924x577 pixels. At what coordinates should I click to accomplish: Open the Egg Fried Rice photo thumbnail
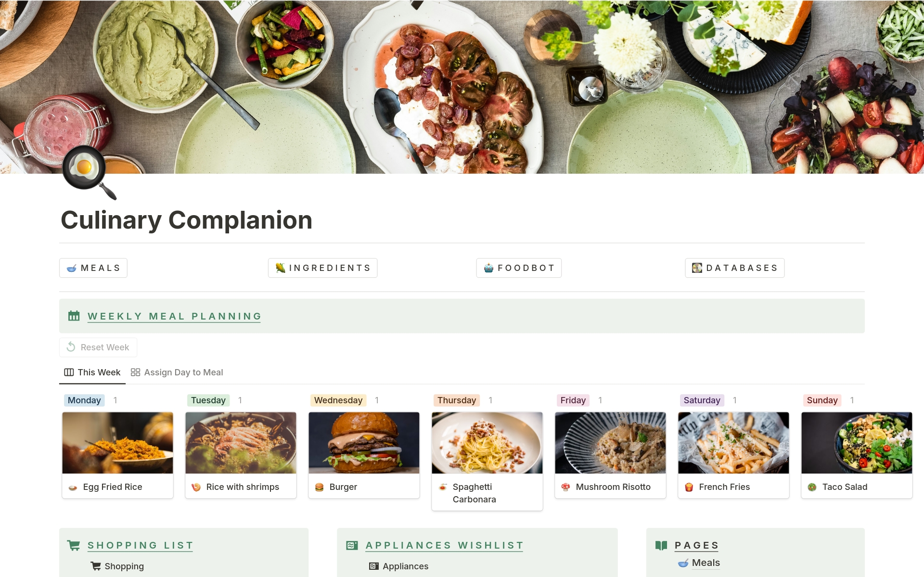coord(117,443)
